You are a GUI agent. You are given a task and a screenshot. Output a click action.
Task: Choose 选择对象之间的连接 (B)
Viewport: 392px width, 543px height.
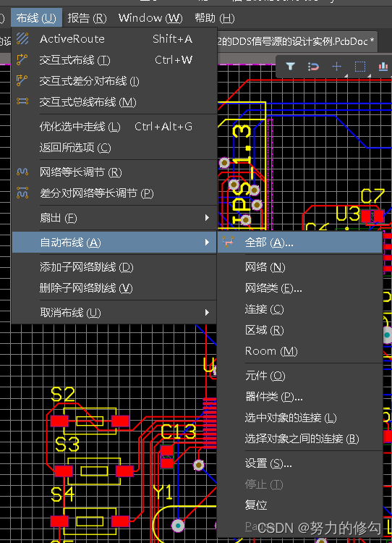click(299, 439)
